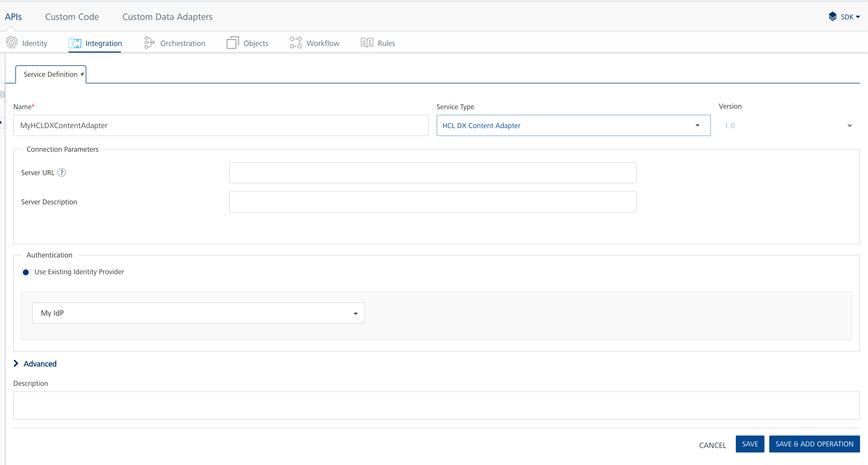Select the Service Definition tab
This screenshot has height=465, width=868.
pyautogui.click(x=50, y=74)
